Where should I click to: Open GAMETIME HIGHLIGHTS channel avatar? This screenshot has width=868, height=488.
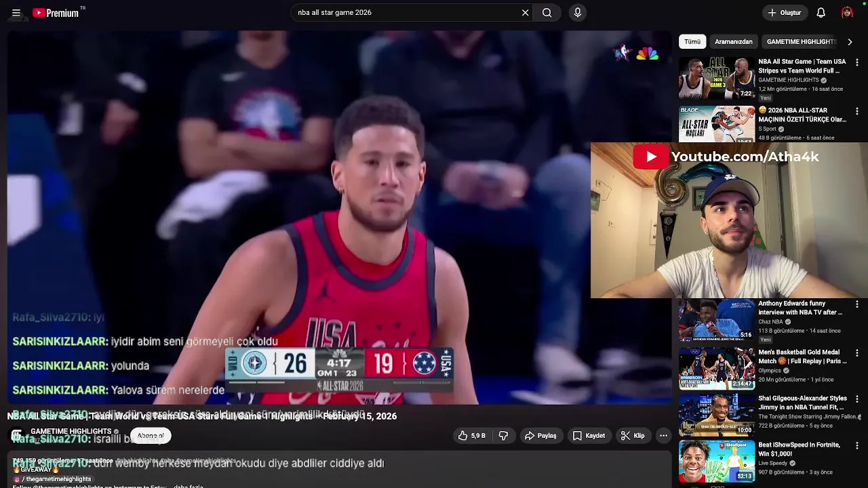point(17,436)
